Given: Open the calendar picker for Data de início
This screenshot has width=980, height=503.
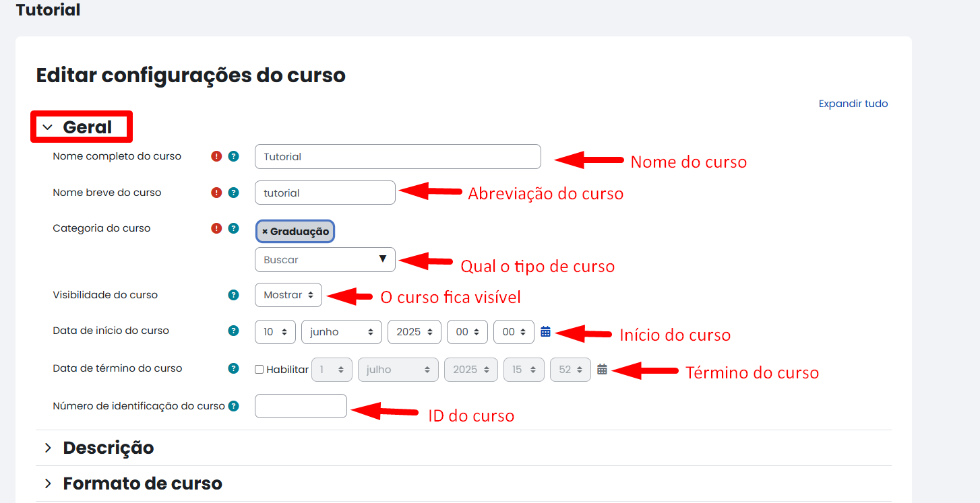Looking at the screenshot, I should click(545, 331).
